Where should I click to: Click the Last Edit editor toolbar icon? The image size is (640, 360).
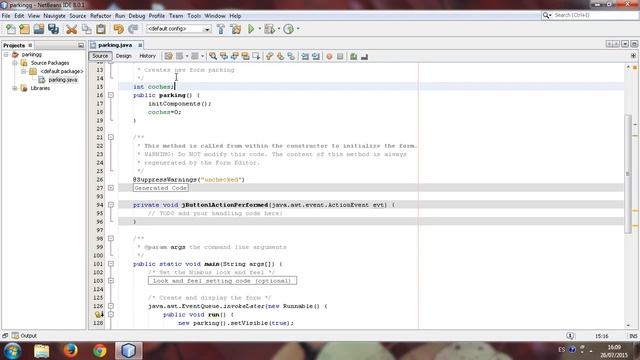(x=168, y=56)
